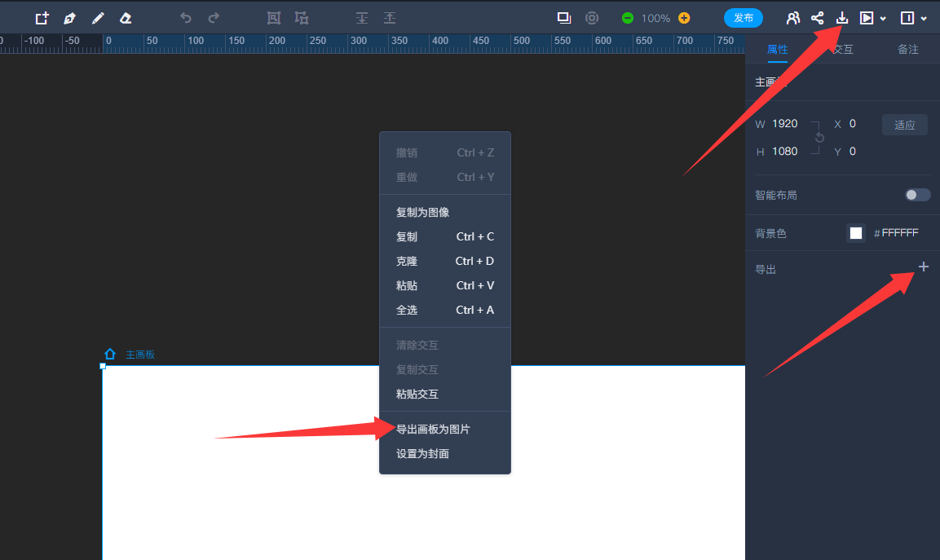Toggle the width-height ratio lock
This screenshot has width=940, height=560.
(819, 138)
